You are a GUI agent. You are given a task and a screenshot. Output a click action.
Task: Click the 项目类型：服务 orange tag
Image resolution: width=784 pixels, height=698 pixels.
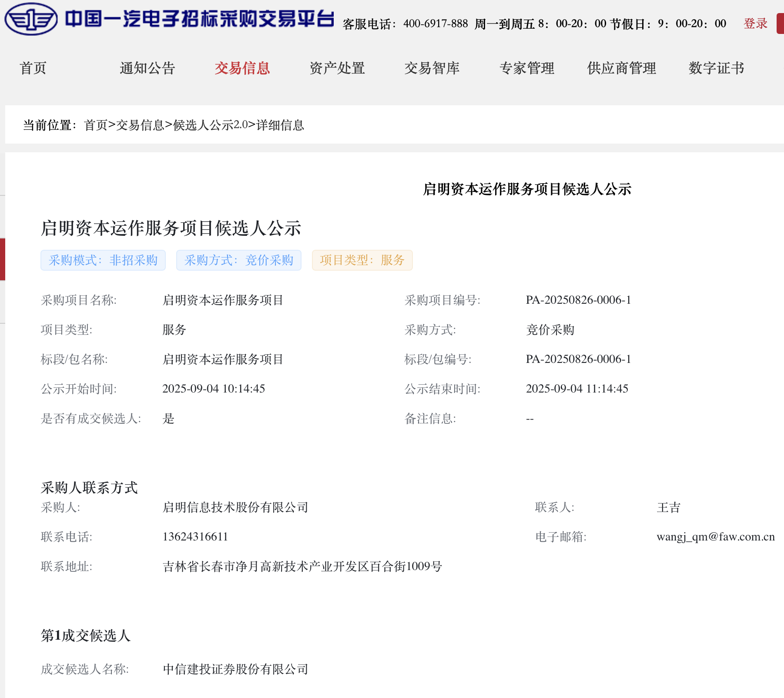362,260
